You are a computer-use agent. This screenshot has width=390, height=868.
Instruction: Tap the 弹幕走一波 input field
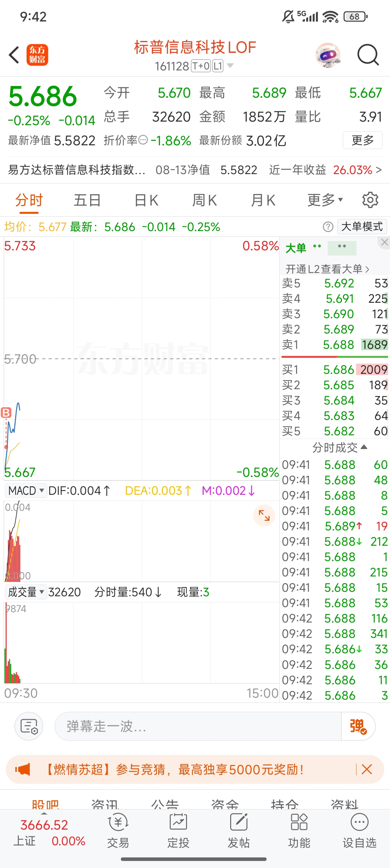(198, 726)
